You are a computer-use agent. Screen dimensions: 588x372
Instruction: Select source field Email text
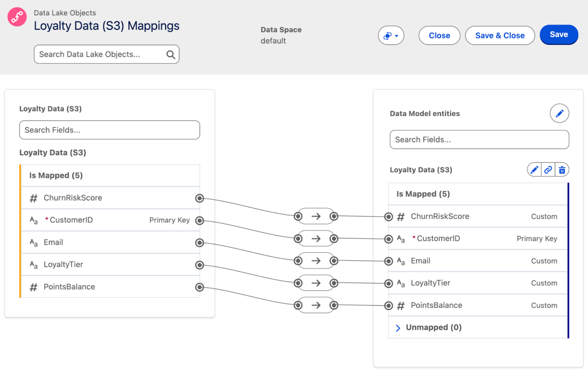[53, 242]
